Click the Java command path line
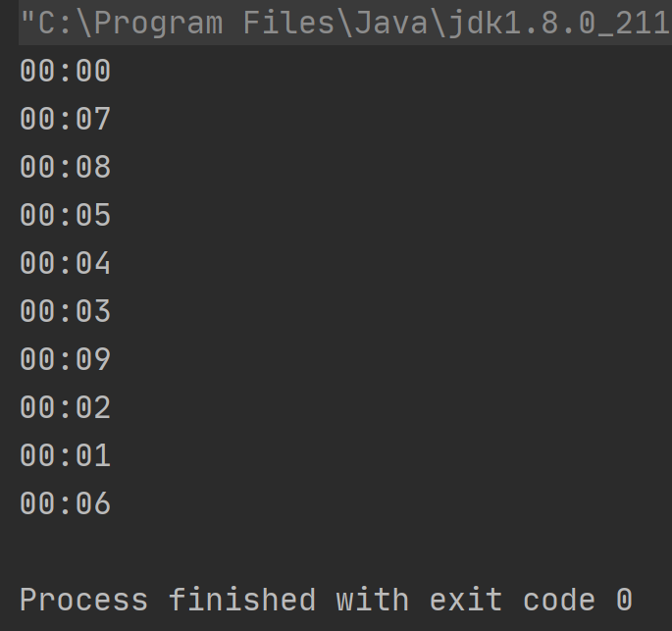The width and height of the screenshot is (672, 631). [x=345, y=24]
